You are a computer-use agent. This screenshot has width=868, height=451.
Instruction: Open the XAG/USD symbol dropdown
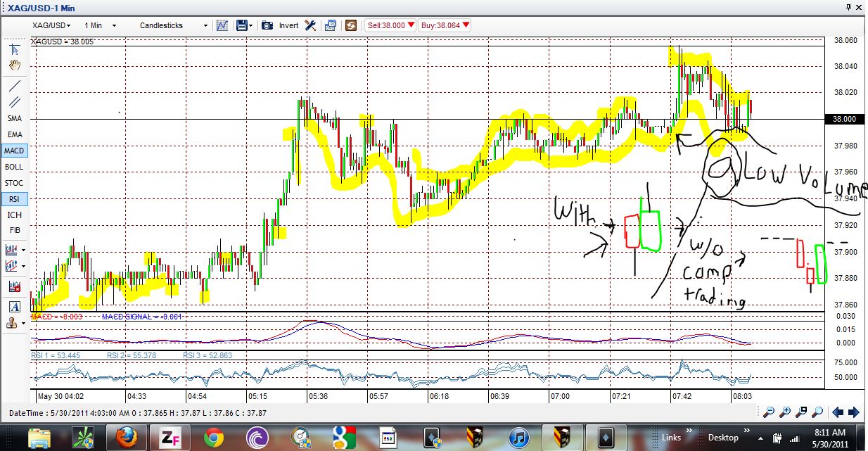click(49, 25)
